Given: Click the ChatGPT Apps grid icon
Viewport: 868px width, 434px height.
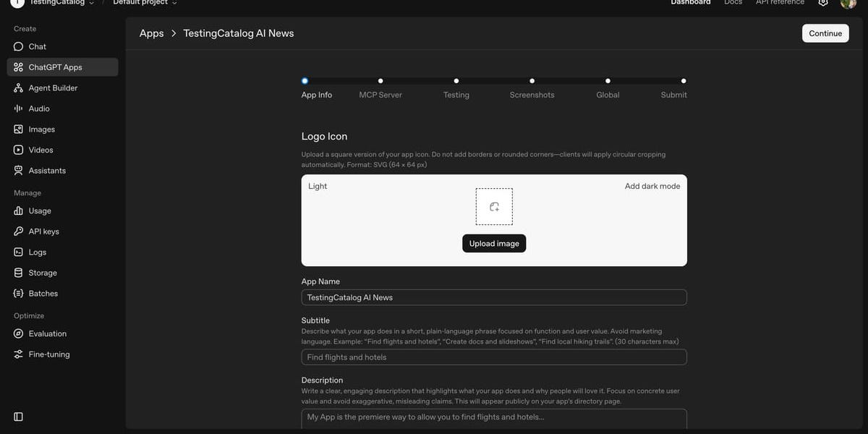Looking at the screenshot, I should point(19,67).
